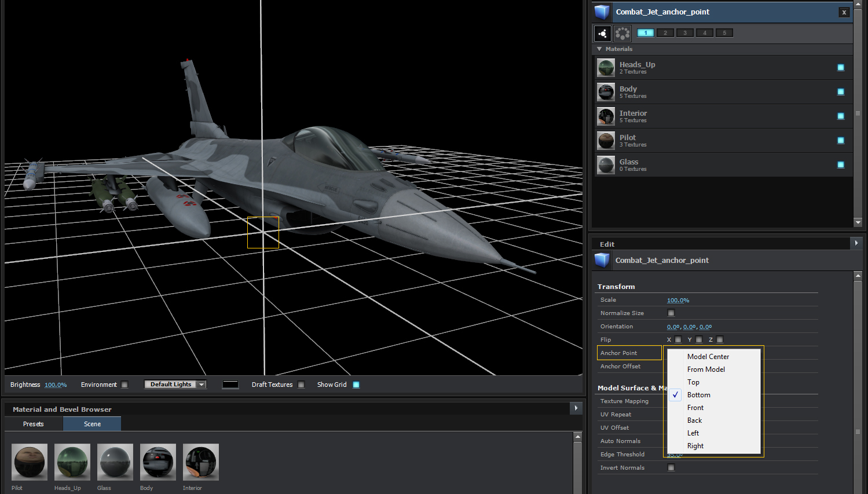Click the Combat_Jet model cube icon in header
The image size is (868, 494).
point(602,12)
